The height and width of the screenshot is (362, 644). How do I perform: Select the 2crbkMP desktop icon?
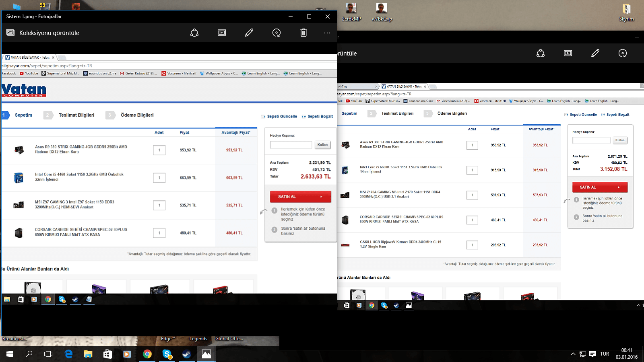pos(351,12)
